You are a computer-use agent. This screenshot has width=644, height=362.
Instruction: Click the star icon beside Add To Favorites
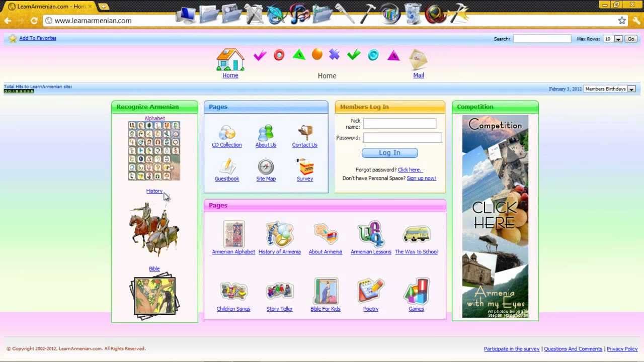click(x=13, y=38)
